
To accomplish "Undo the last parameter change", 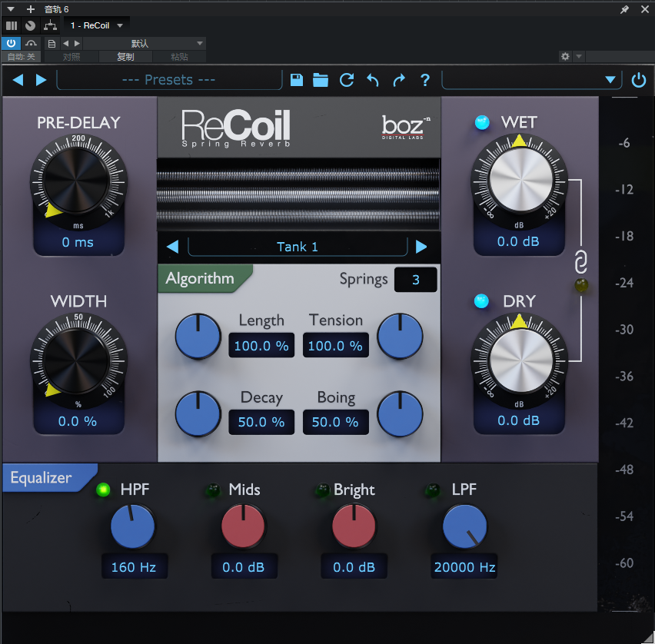I will click(373, 80).
